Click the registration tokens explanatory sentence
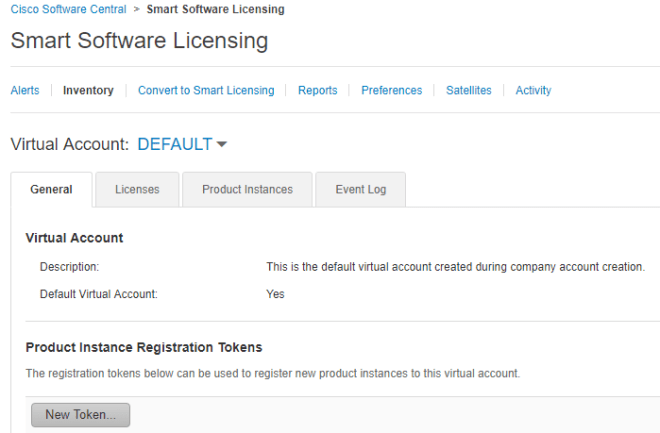The image size is (660, 433). pos(273,373)
